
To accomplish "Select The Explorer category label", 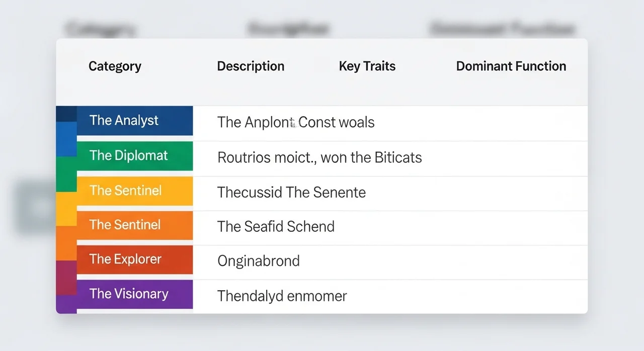I will coord(126,259).
